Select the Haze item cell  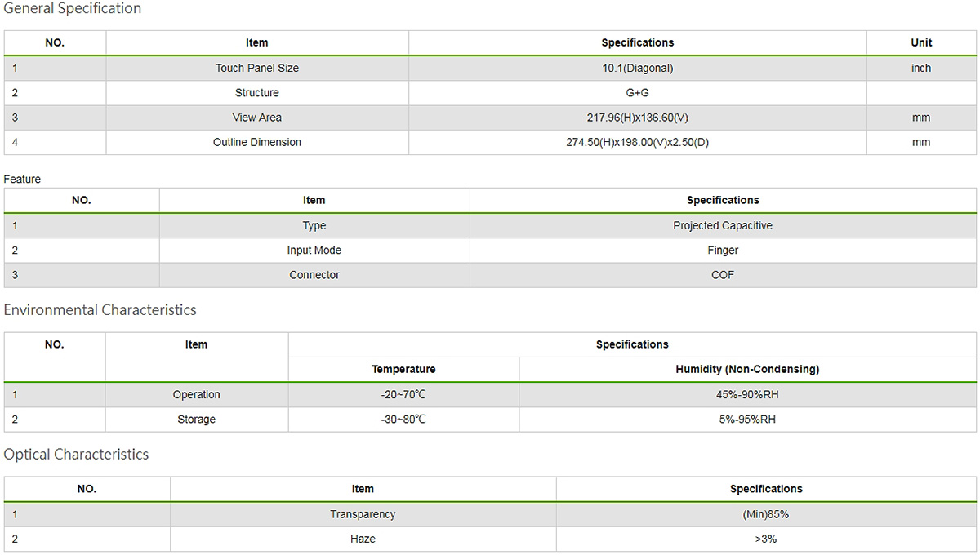363,539
